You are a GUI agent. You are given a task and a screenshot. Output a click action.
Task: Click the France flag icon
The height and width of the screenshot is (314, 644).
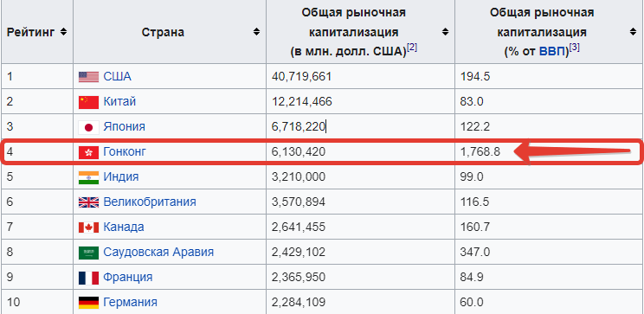point(88,278)
